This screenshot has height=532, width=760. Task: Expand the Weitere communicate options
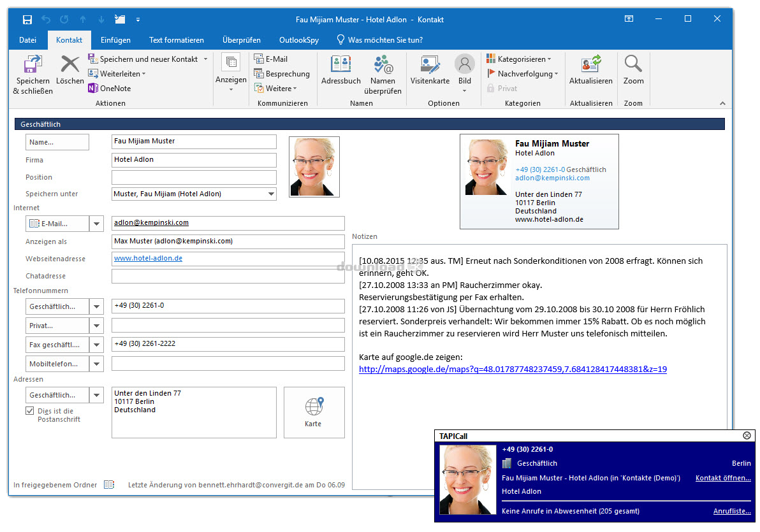[275, 88]
